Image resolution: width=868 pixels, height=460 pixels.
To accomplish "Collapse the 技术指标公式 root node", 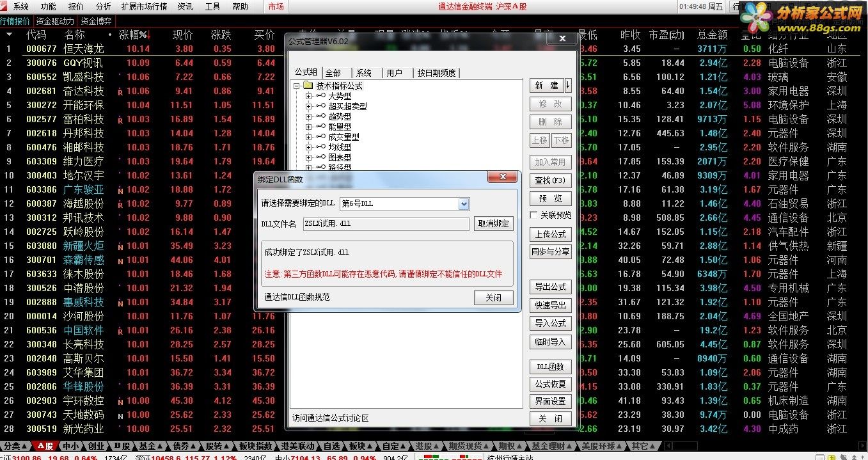I will pos(297,86).
